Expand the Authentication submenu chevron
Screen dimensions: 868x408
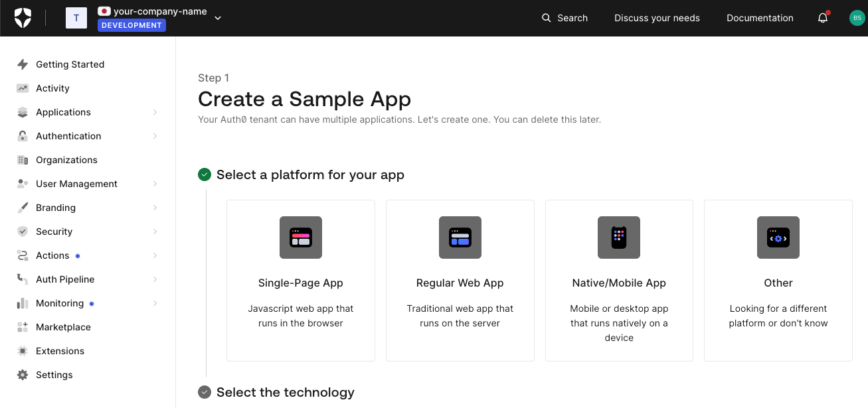[x=155, y=136]
